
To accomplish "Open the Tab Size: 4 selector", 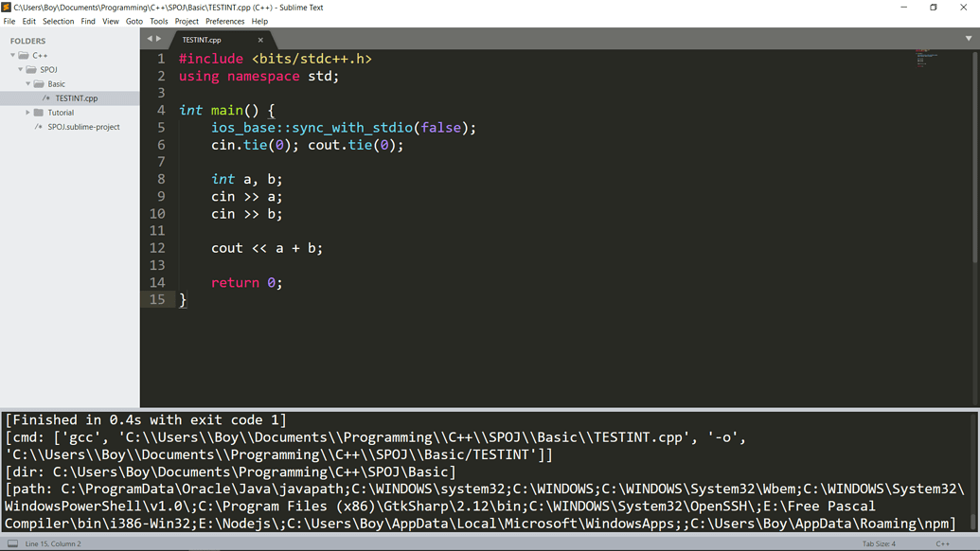I will [879, 542].
